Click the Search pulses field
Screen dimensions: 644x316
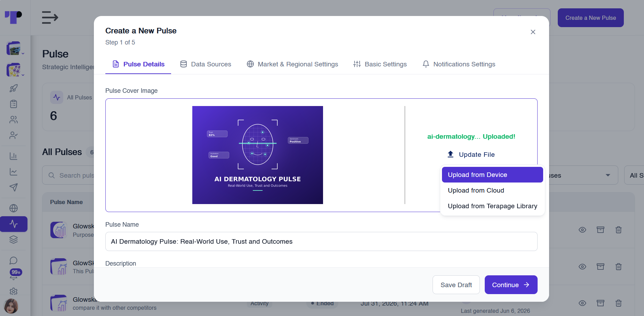(68, 175)
